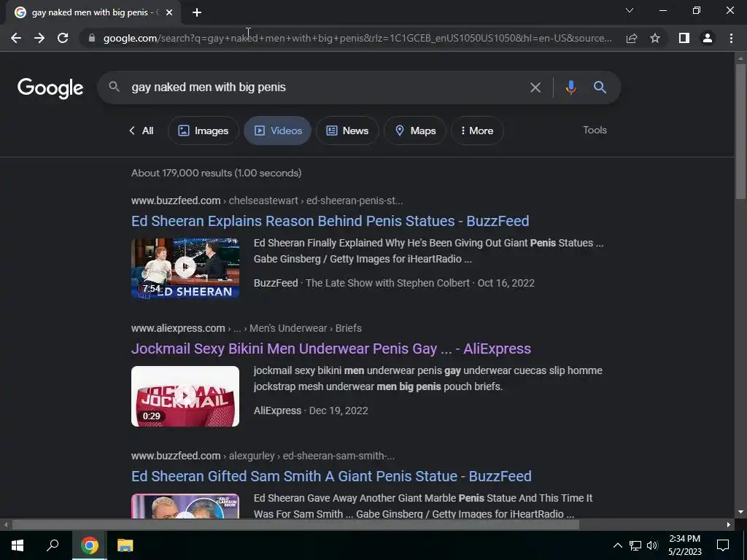The image size is (747, 560).
Task: Open Chrome's three-dot menu
Action: point(731,38)
